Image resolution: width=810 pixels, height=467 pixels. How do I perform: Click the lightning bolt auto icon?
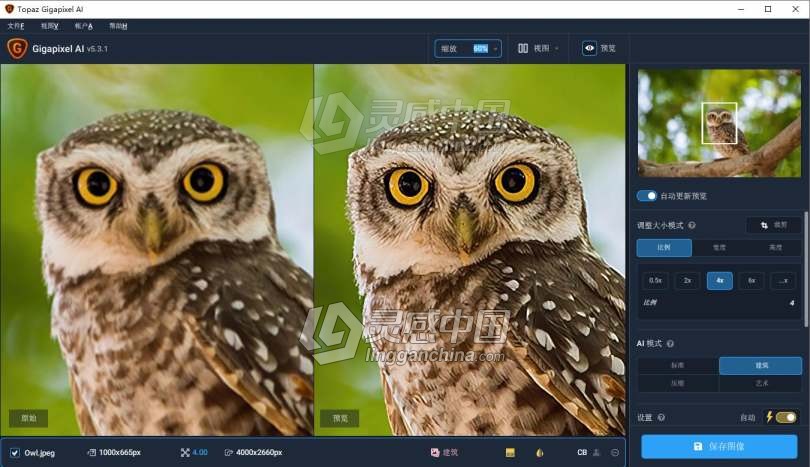tap(769, 416)
